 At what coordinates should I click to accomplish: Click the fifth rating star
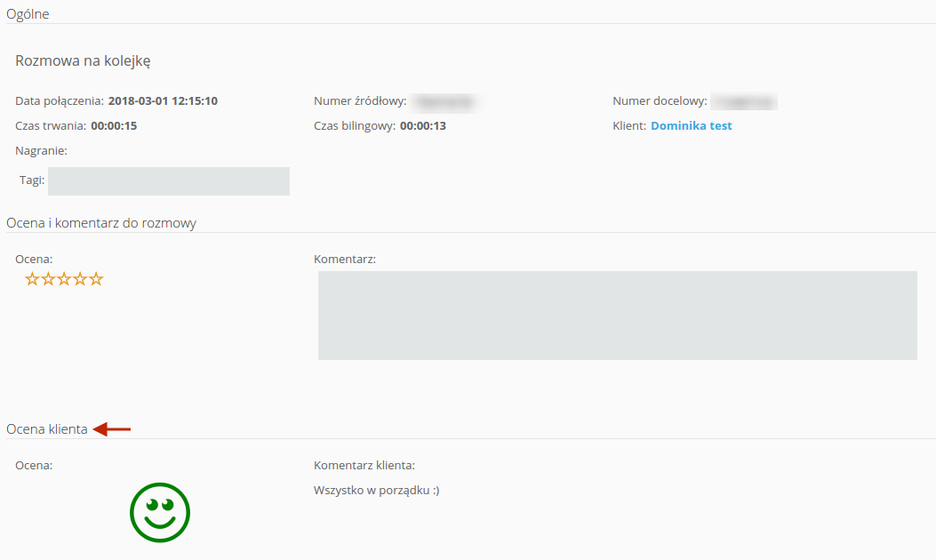pos(96,279)
